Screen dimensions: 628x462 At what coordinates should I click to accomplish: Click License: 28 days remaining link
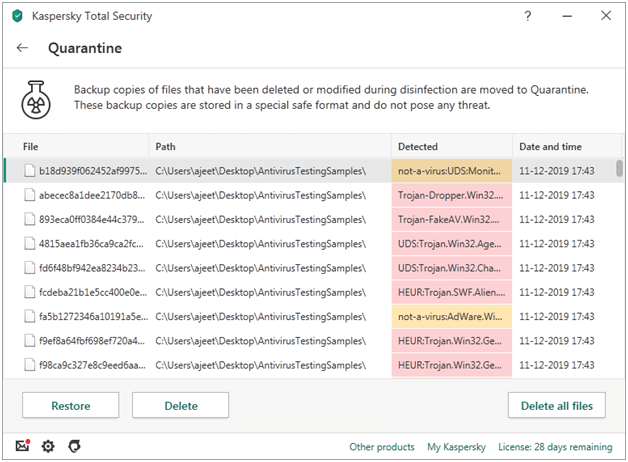556,447
